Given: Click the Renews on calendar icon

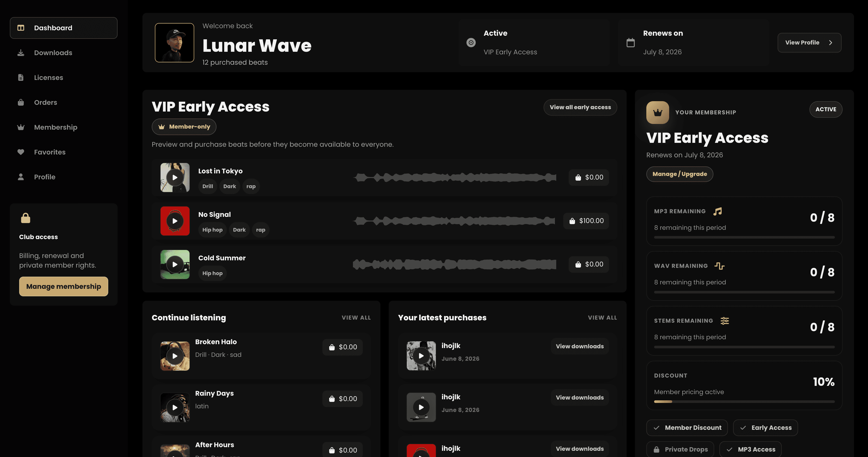Looking at the screenshot, I should (x=631, y=42).
